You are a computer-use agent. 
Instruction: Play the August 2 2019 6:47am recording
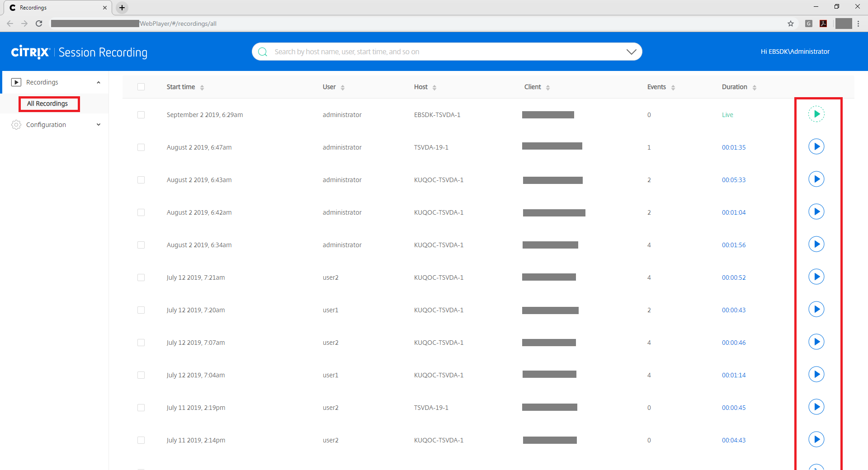[x=816, y=146]
